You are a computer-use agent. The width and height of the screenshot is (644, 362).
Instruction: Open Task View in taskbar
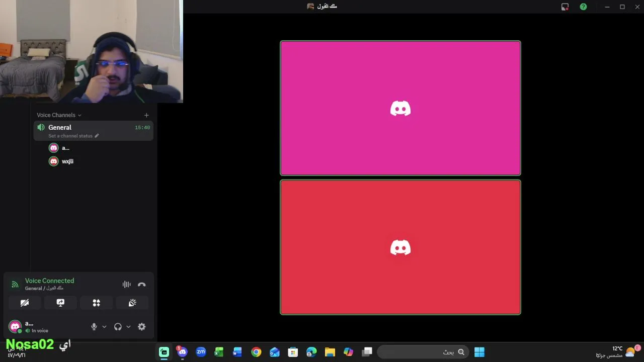coord(367,352)
